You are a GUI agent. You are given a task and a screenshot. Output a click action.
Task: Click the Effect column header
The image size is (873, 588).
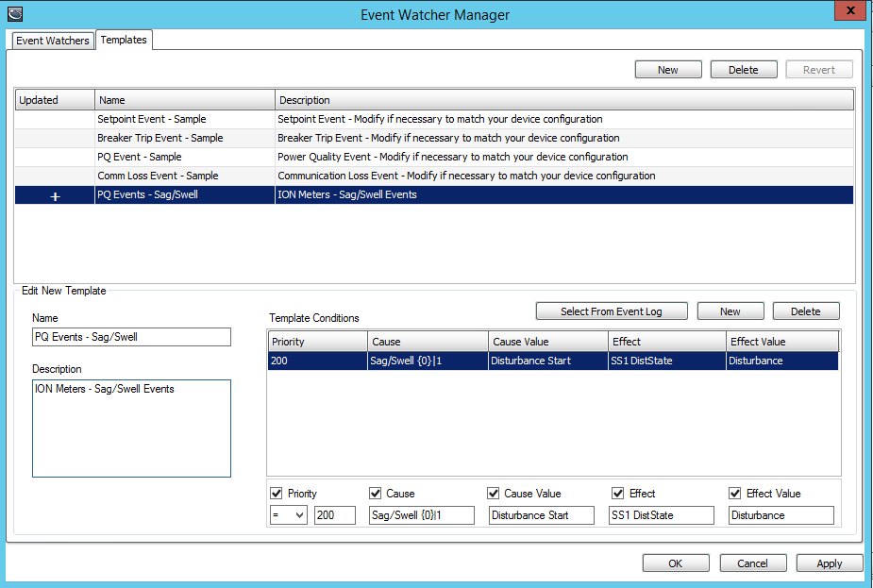coord(667,342)
